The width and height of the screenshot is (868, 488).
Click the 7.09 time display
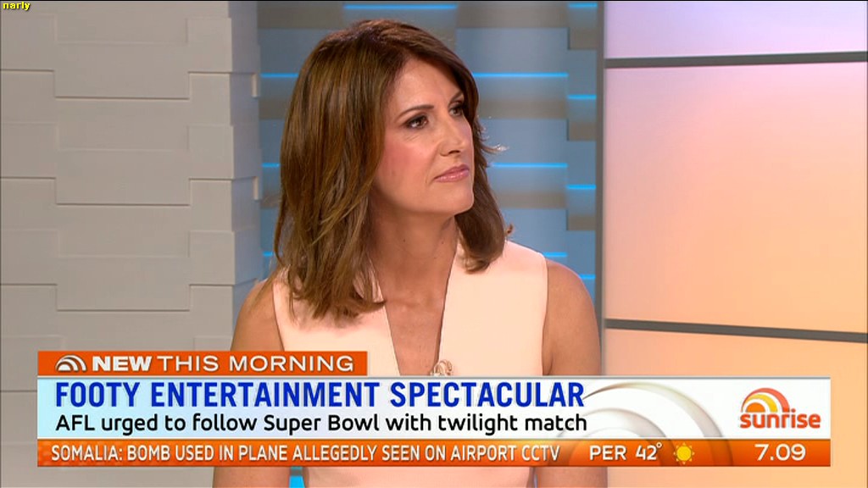(781, 452)
